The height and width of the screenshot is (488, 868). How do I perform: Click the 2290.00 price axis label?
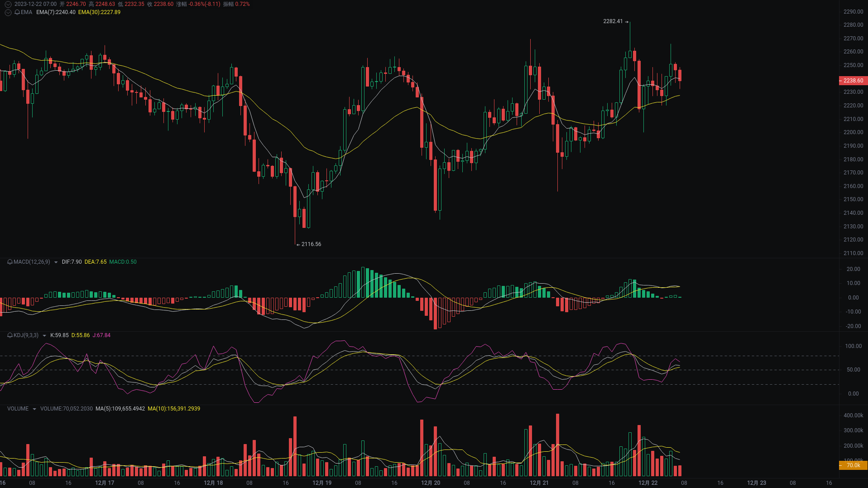pyautogui.click(x=853, y=12)
